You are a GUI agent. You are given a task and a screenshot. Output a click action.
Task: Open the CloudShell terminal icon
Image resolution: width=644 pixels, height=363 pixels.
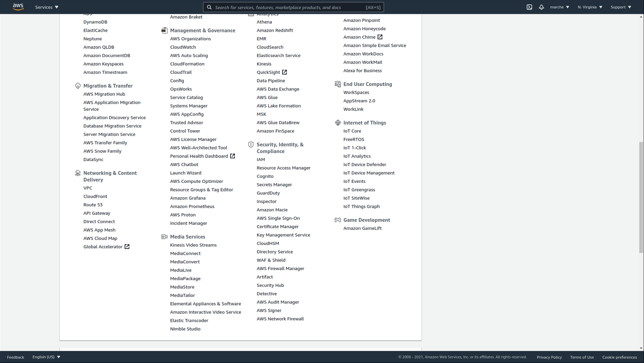point(529,7)
